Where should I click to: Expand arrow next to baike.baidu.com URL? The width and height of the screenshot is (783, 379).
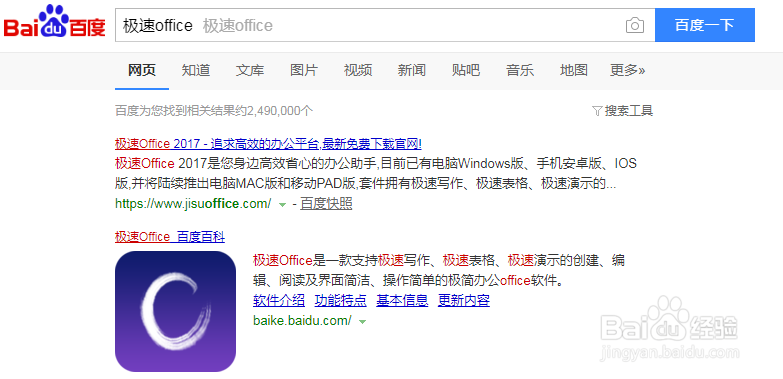click(363, 322)
